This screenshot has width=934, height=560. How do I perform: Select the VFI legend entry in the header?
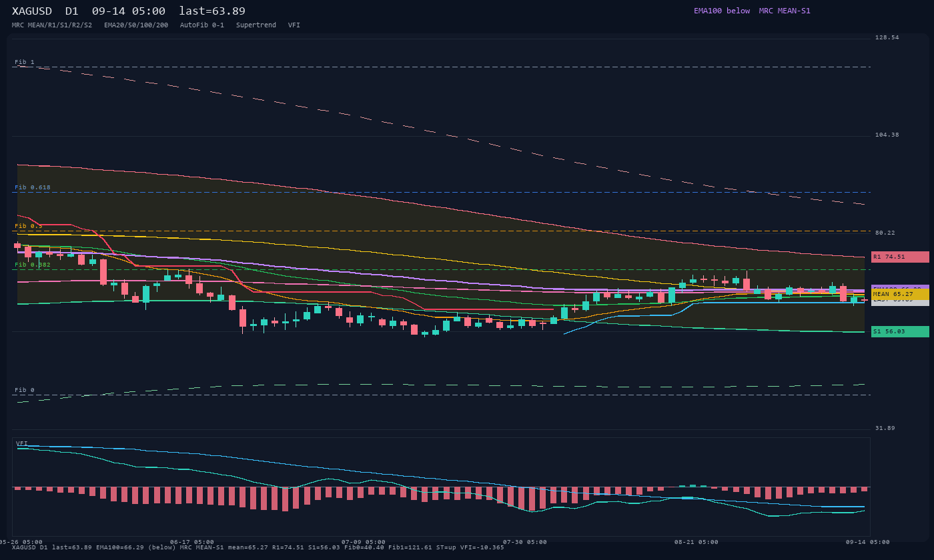[x=294, y=25]
